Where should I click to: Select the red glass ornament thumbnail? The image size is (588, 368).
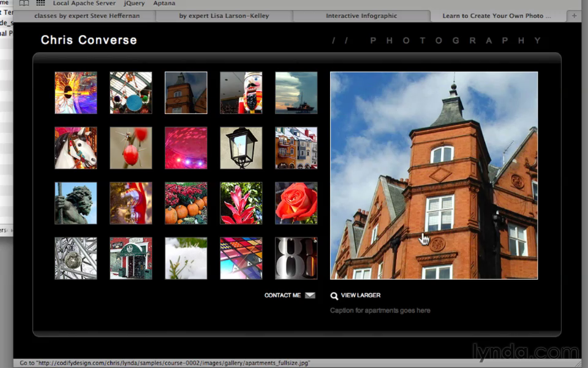coord(131,203)
